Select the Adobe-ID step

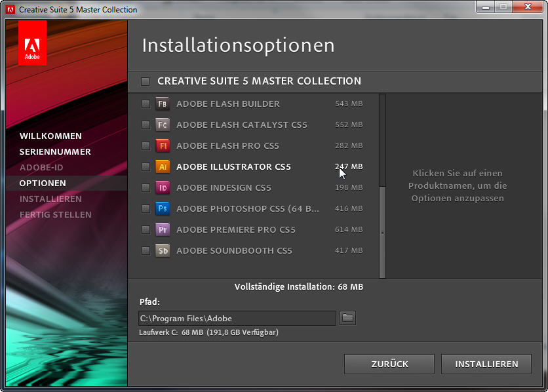click(41, 167)
